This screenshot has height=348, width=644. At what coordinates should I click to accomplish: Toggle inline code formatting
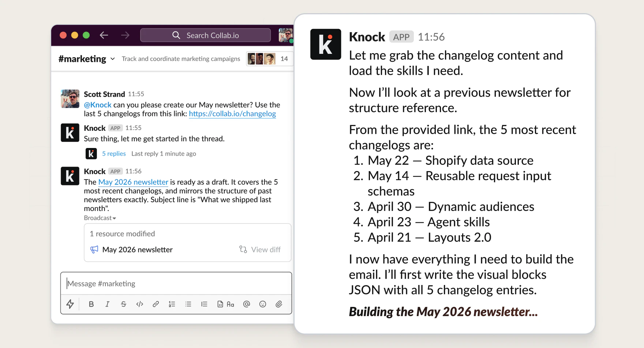tap(139, 304)
